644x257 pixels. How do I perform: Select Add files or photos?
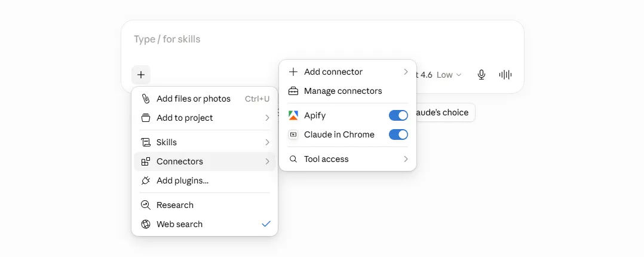coord(204,99)
